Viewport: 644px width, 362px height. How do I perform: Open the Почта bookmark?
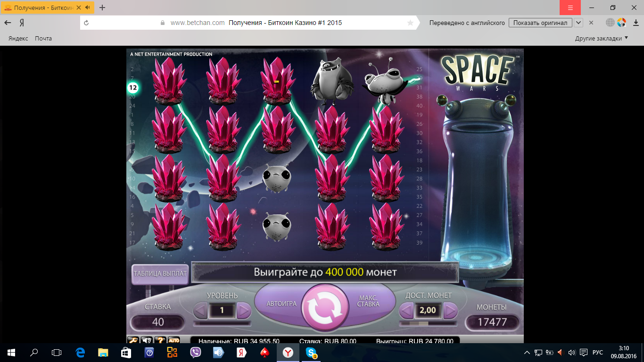(x=43, y=38)
